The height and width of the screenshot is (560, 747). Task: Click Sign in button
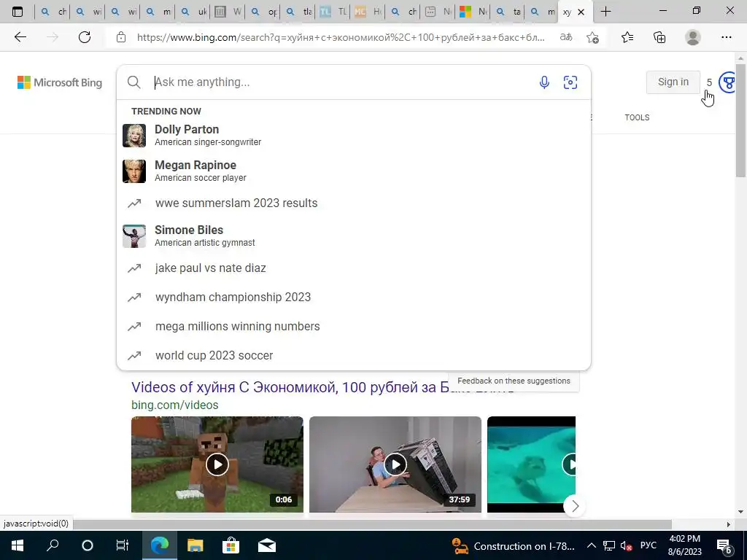pos(673,82)
